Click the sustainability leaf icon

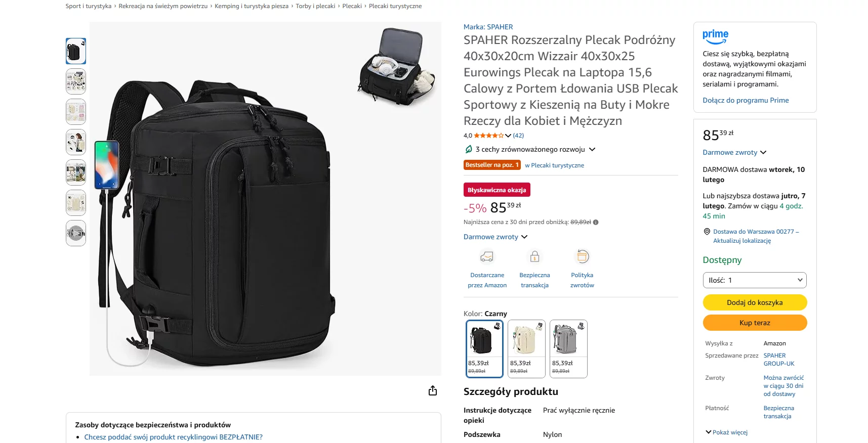469,149
